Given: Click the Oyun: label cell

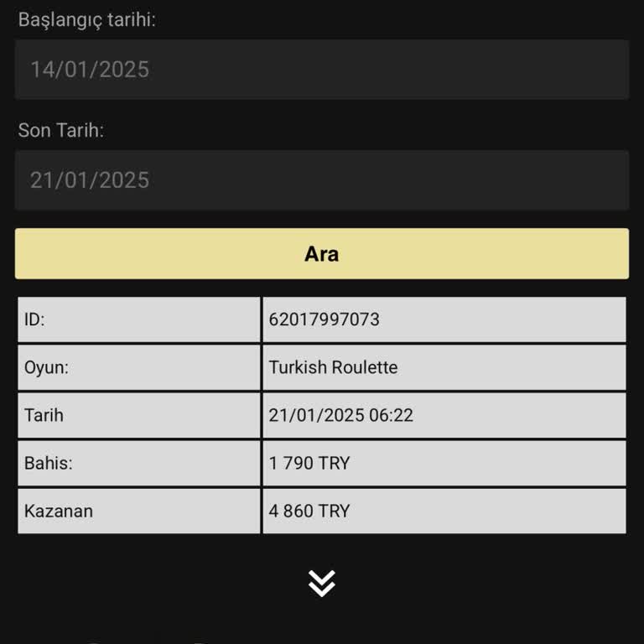Looking at the screenshot, I should [x=139, y=367].
